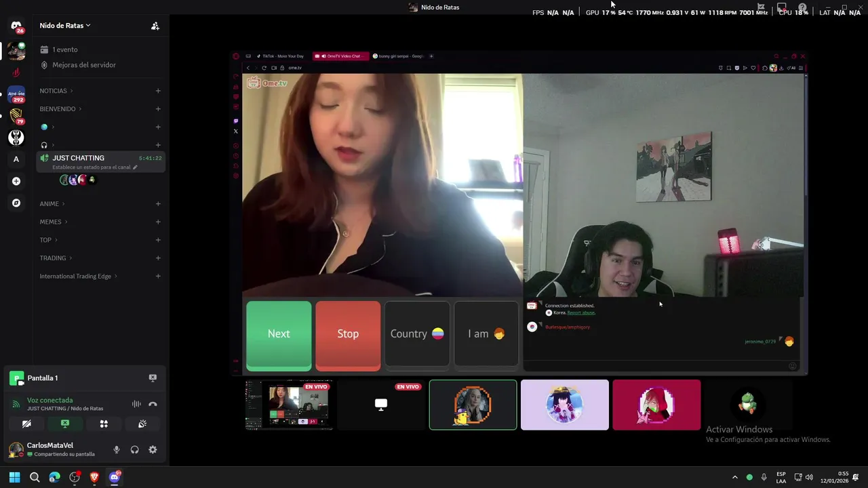868x488 pixels.
Task: Stop streaming Pantalla 1
Action: (x=153, y=378)
